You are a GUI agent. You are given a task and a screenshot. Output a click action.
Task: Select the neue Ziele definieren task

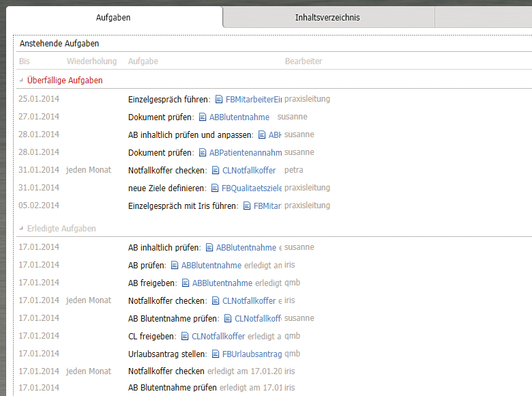click(x=166, y=188)
